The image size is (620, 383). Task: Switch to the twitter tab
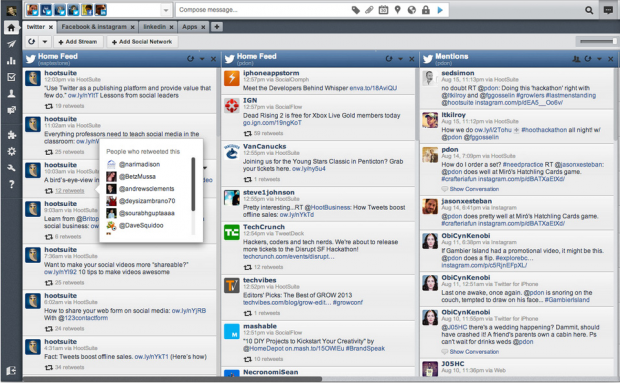pos(36,27)
